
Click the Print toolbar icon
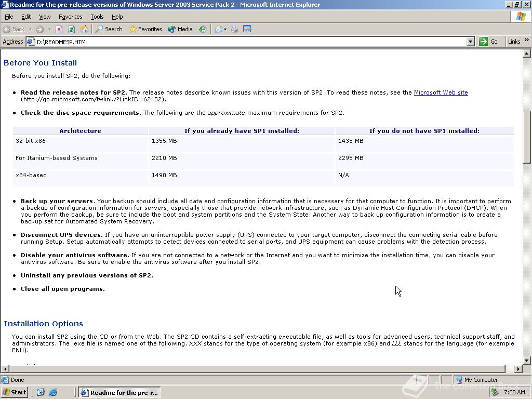pos(234,29)
